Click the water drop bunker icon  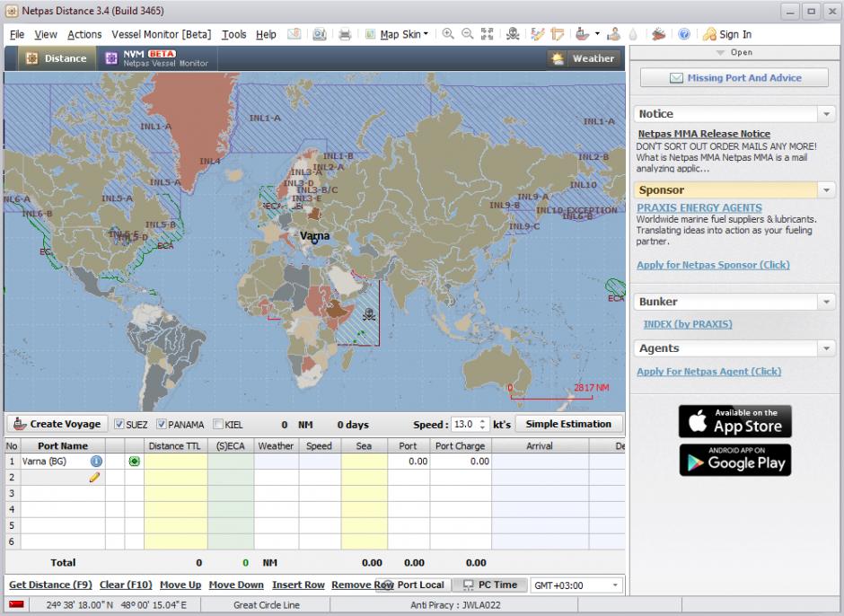point(633,34)
